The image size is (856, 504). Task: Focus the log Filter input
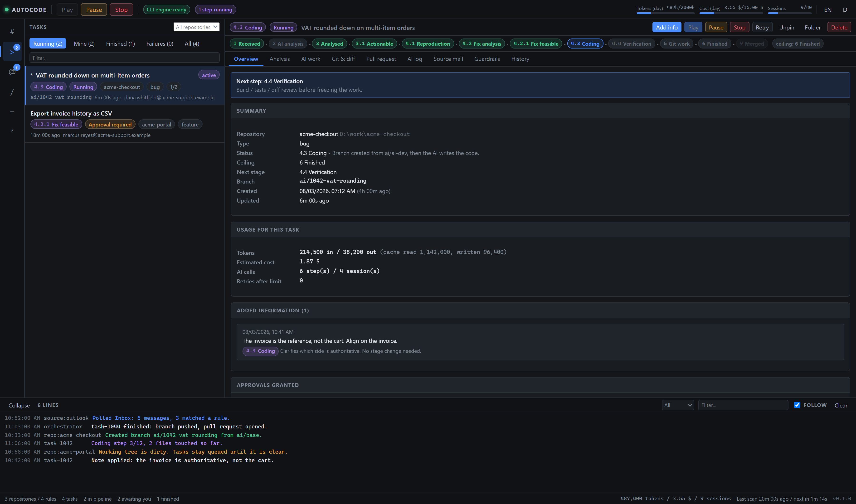743,405
